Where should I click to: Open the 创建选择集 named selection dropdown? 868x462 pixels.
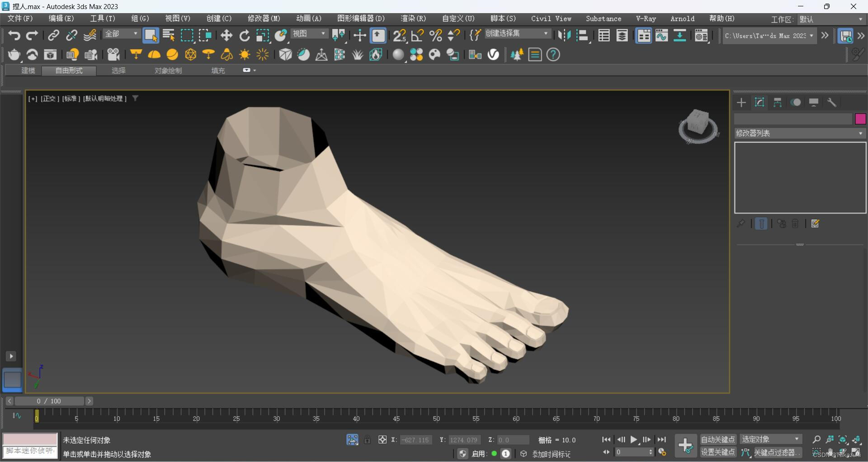517,34
